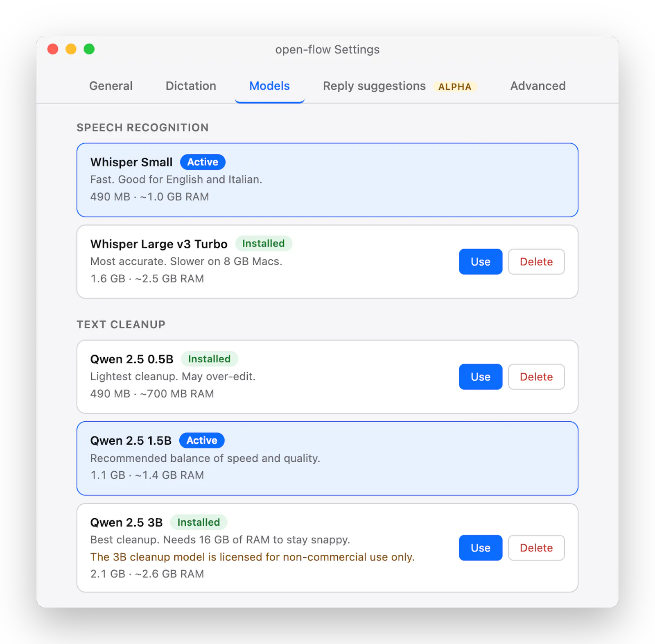The width and height of the screenshot is (655, 644).
Task: Click the Qwen 2.5 3B title
Action: point(126,523)
